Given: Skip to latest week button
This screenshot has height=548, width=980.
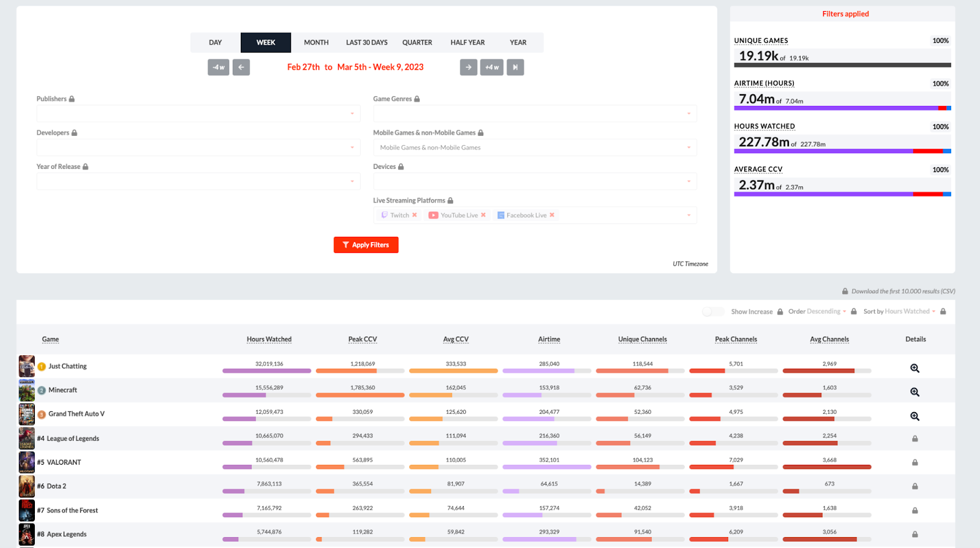Looking at the screenshot, I should click(x=515, y=67).
